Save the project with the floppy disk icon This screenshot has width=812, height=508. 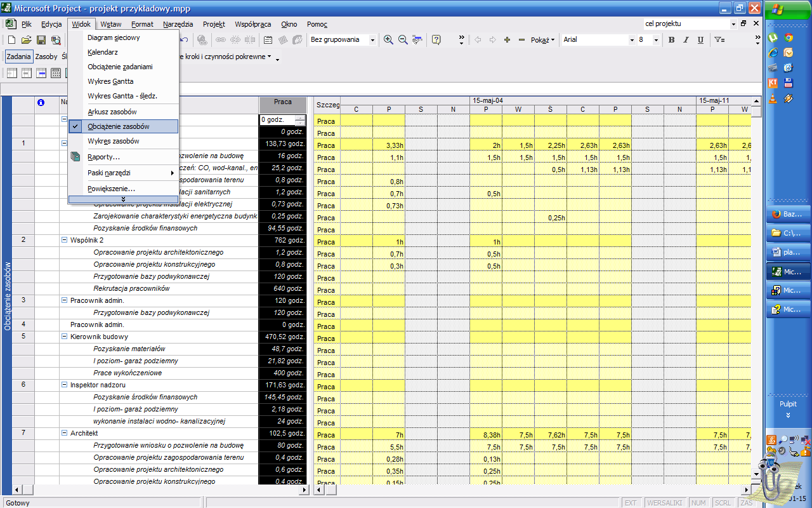(x=41, y=40)
